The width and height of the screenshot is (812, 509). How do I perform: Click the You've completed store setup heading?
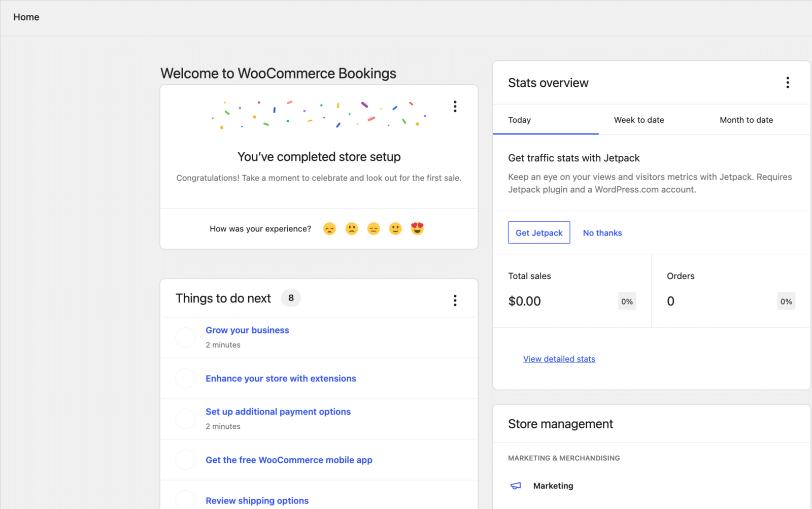[319, 157]
